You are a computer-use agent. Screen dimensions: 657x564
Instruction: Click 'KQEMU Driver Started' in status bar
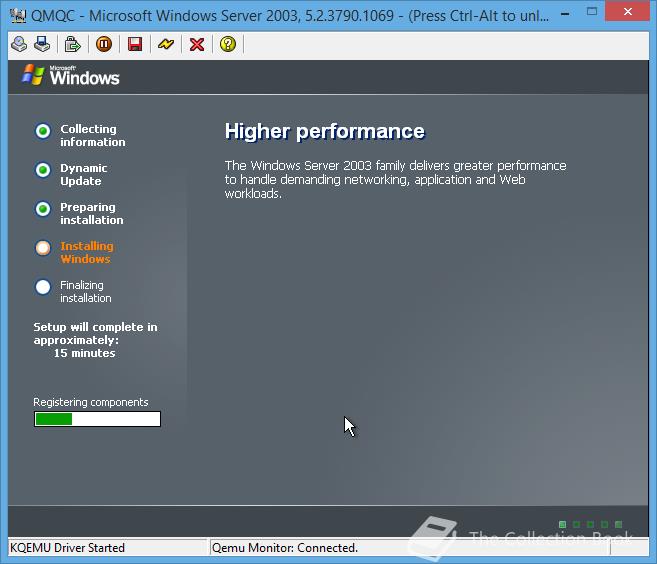coord(67,548)
